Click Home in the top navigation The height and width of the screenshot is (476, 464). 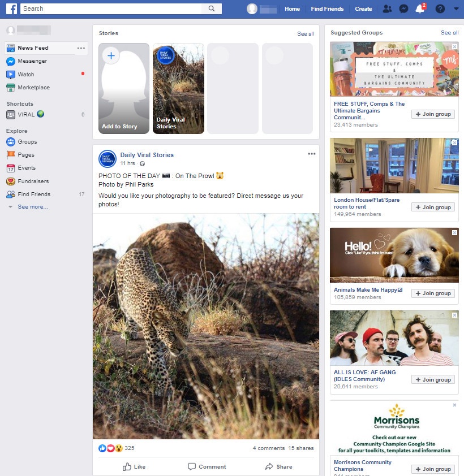(293, 9)
